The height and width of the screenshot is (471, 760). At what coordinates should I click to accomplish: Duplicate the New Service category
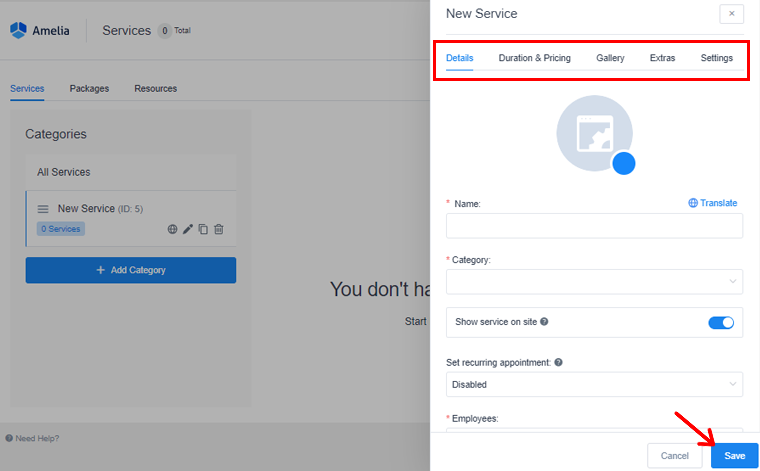click(203, 229)
